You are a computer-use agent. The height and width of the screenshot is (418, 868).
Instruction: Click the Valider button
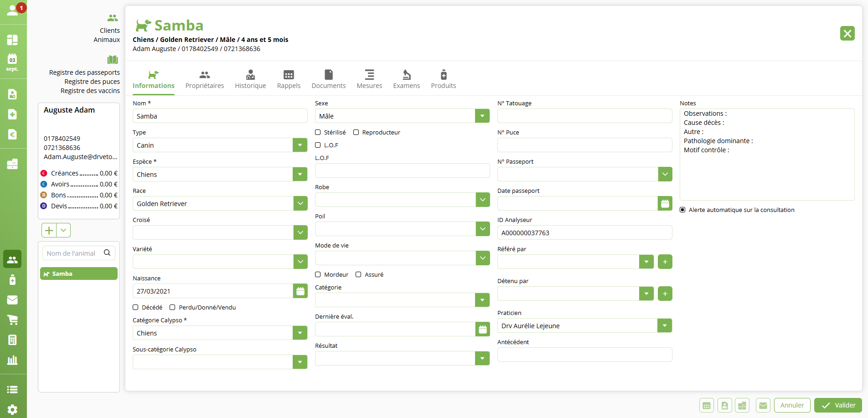(838, 405)
